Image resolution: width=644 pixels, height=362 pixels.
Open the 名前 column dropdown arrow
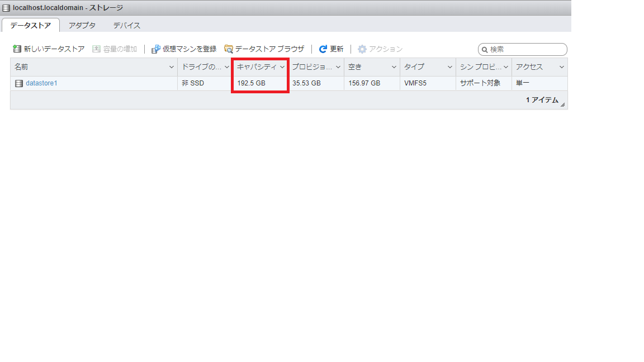[x=172, y=67]
